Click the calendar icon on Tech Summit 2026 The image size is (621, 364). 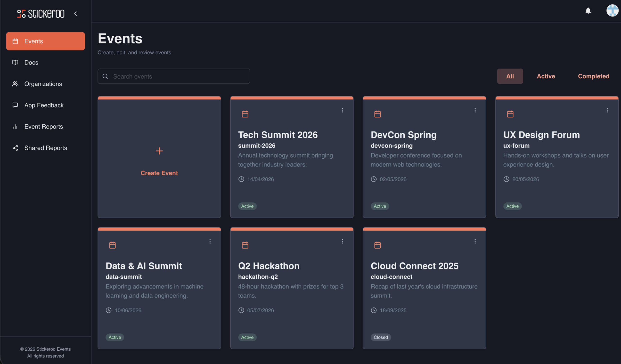click(x=245, y=114)
